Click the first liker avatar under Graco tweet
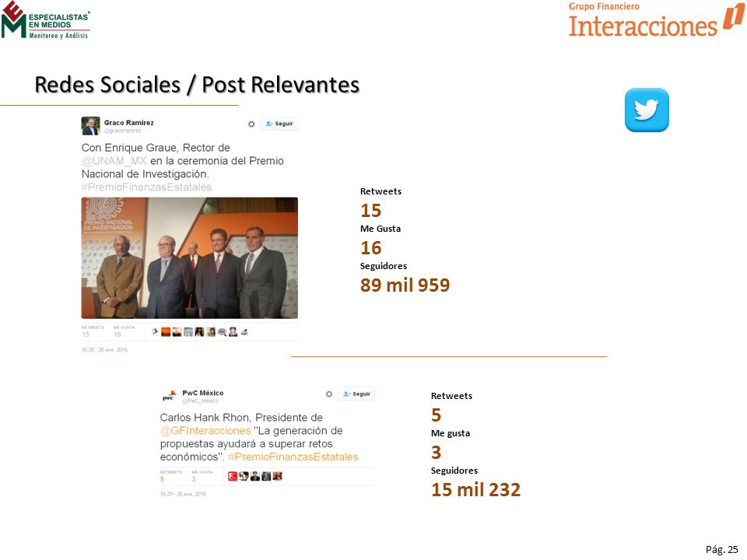This screenshot has width=747, height=560. point(155,332)
